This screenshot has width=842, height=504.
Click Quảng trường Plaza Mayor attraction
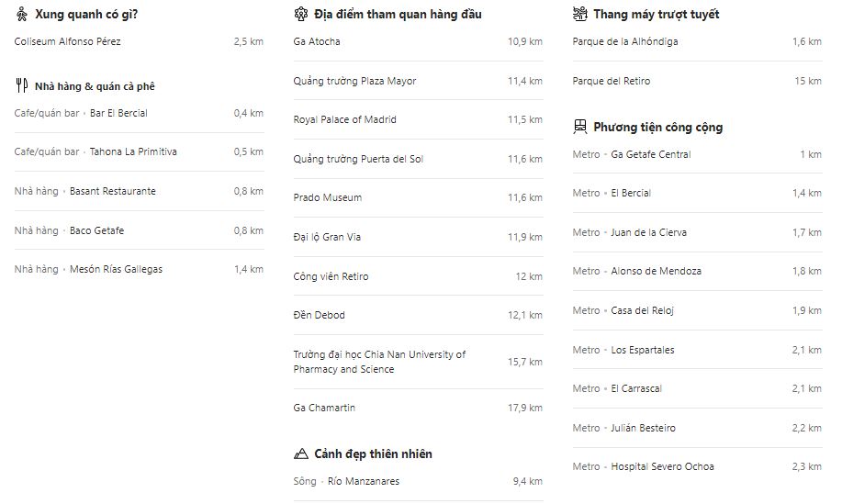(x=354, y=81)
